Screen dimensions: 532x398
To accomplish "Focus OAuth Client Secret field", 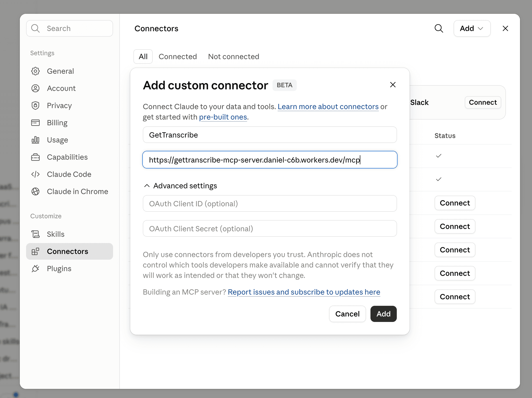I will (270, 228).
